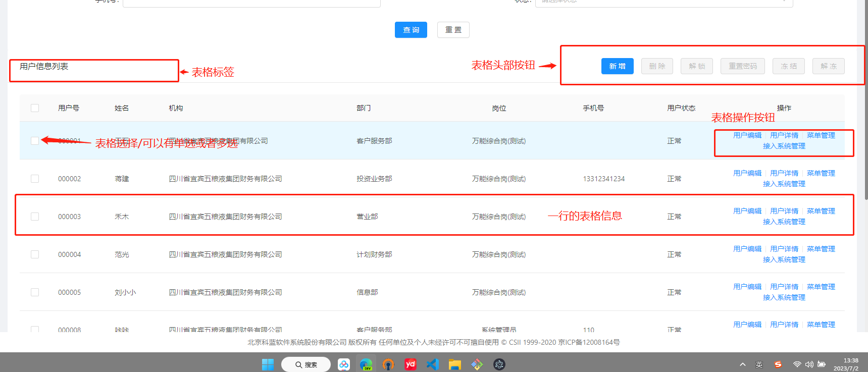Click the page's vertical scrollbar thumb
This screenshot has width=868, height=372.
(866, 101)
